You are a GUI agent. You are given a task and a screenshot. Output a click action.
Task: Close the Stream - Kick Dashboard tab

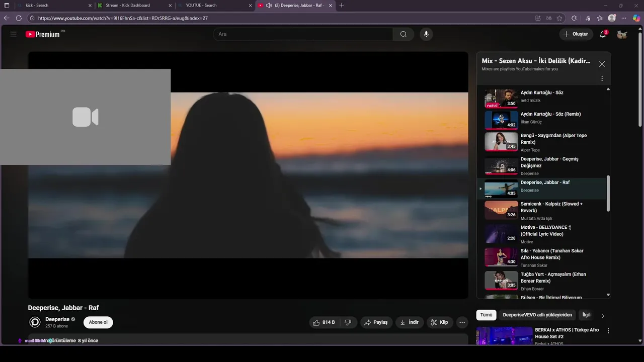(170, 6)
